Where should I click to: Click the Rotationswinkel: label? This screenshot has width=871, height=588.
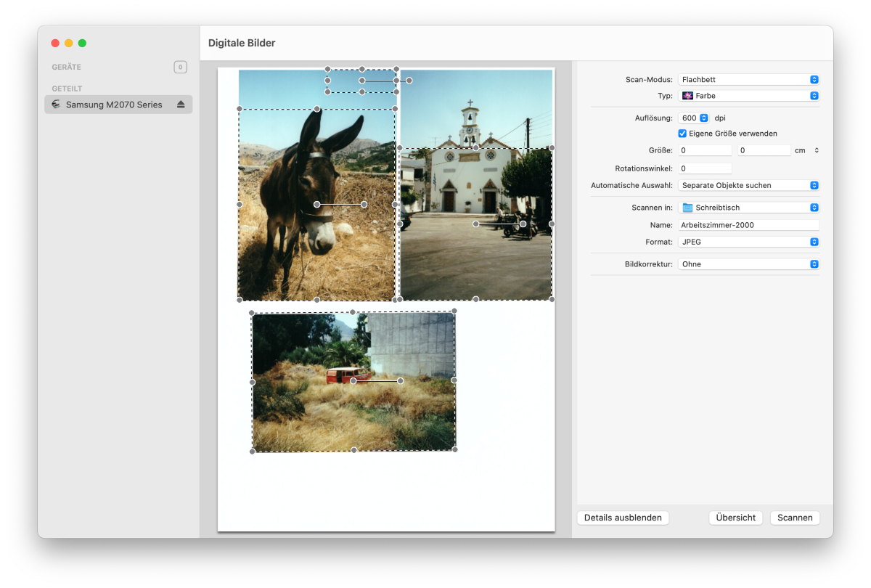[x=644, y=168]
